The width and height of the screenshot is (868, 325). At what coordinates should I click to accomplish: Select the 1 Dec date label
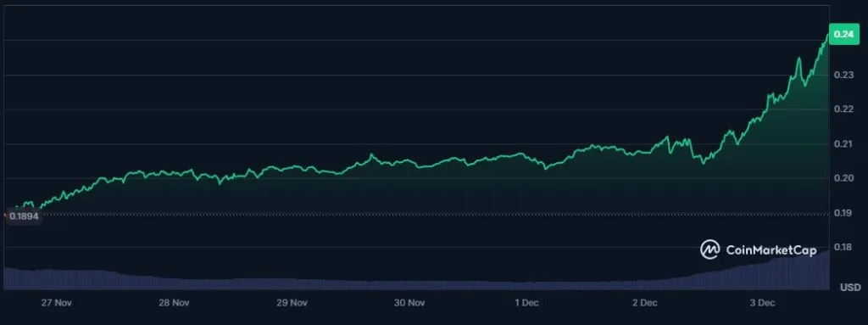(527, 303)
